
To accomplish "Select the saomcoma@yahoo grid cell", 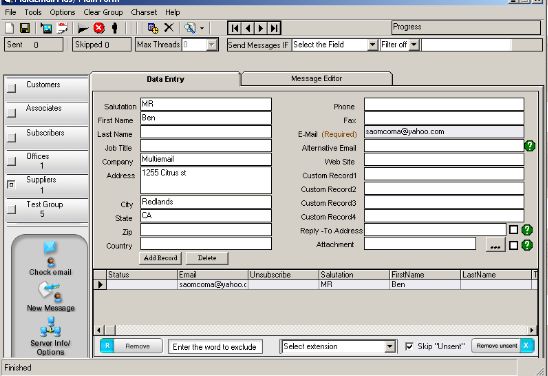I will [x=213, y=284].
